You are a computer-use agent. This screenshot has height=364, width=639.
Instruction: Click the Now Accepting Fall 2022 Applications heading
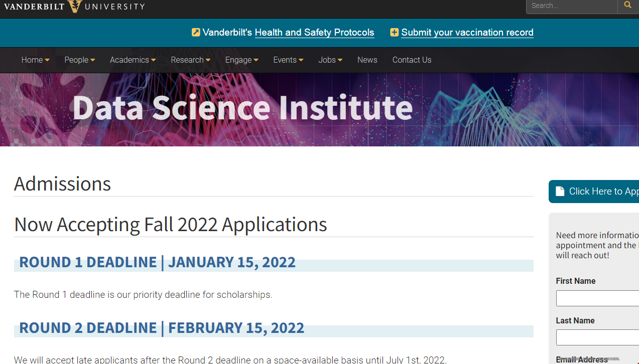pyautogui.click(x=171, y=225)
